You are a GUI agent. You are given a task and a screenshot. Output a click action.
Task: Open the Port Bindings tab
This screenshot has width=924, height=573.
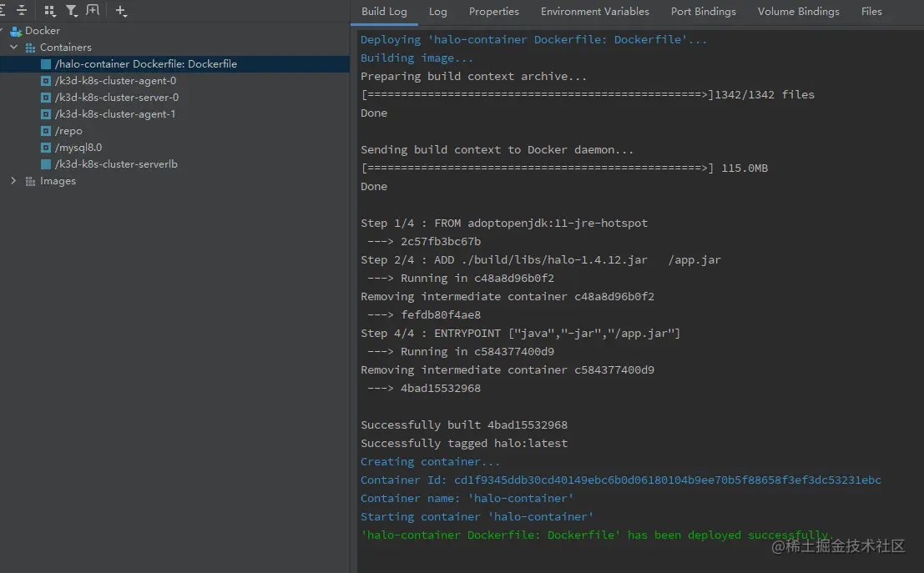point(703,12)
